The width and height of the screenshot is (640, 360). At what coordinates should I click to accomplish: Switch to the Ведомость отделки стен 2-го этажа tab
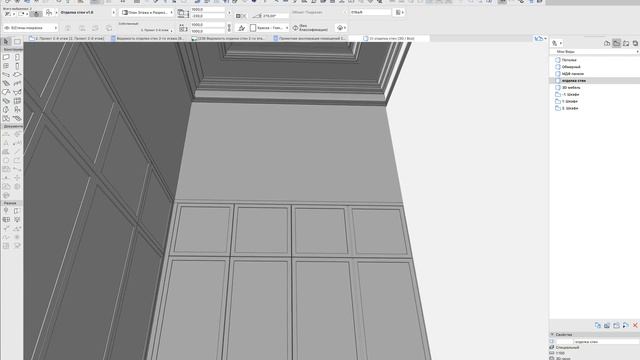[x=147, y=38]
